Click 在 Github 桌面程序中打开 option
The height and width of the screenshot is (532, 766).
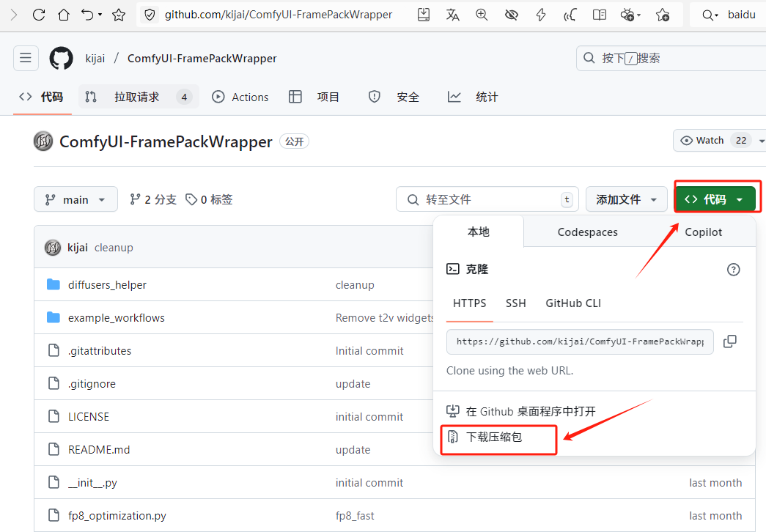click(520, 411)
